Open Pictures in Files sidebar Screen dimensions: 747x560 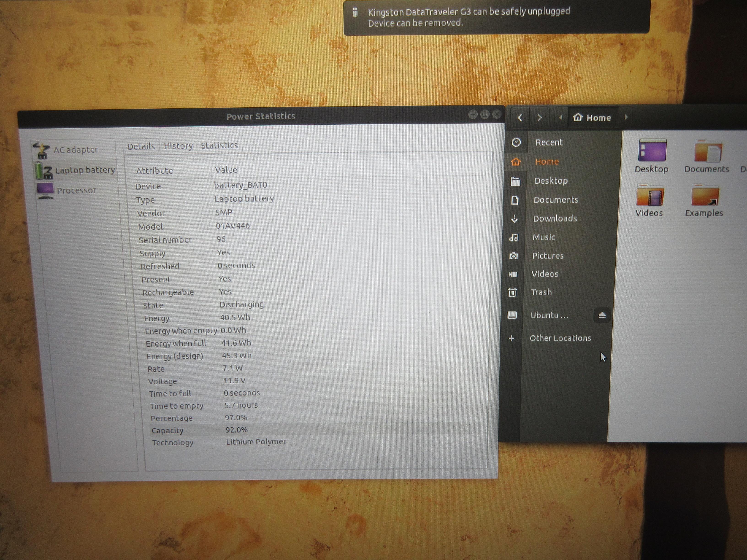[x=560, y=256]
